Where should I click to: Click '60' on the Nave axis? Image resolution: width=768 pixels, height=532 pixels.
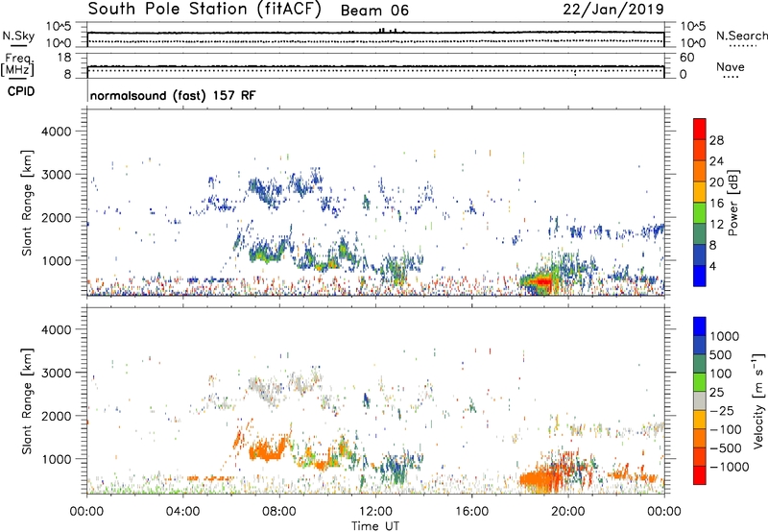[687, 58]
